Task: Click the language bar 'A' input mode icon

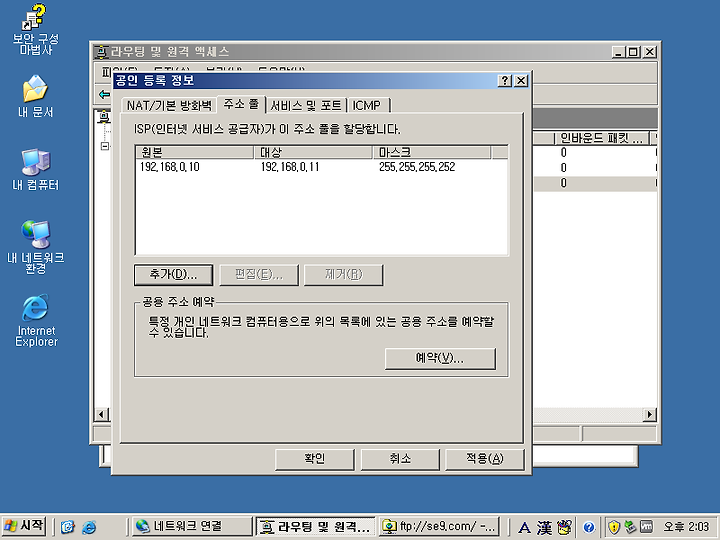Action: [524, 528]
